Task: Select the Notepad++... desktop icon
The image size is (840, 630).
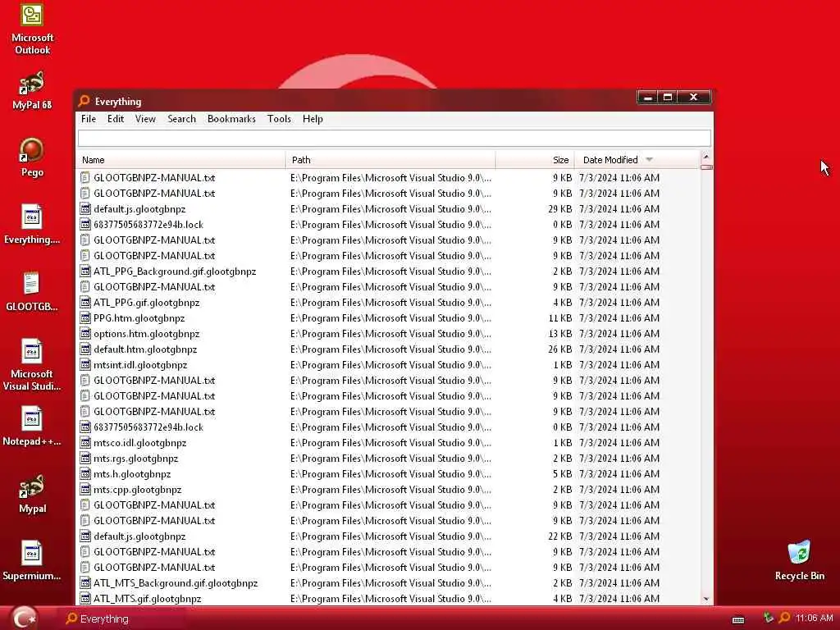Action: [32, 427]
